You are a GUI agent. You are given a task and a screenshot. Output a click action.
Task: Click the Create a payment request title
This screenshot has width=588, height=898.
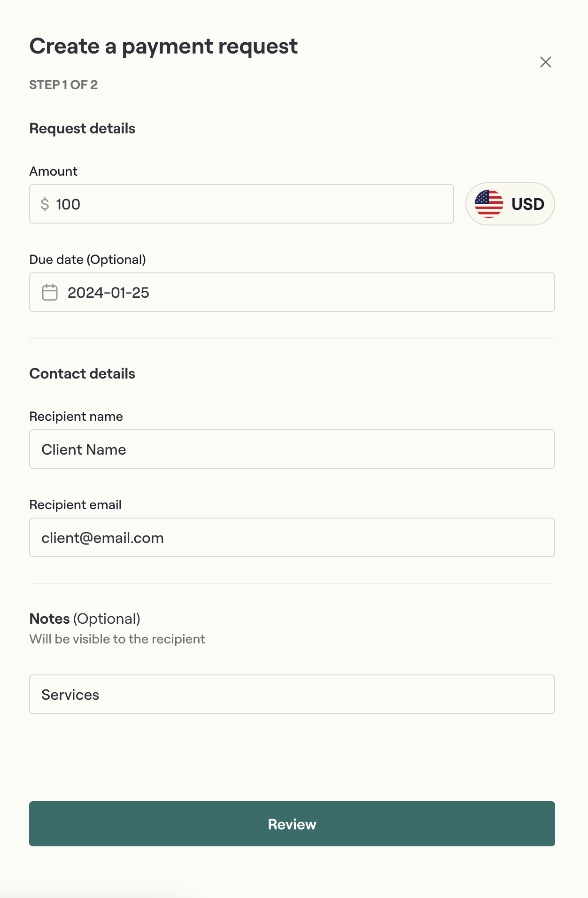click(x=163, y=46)
